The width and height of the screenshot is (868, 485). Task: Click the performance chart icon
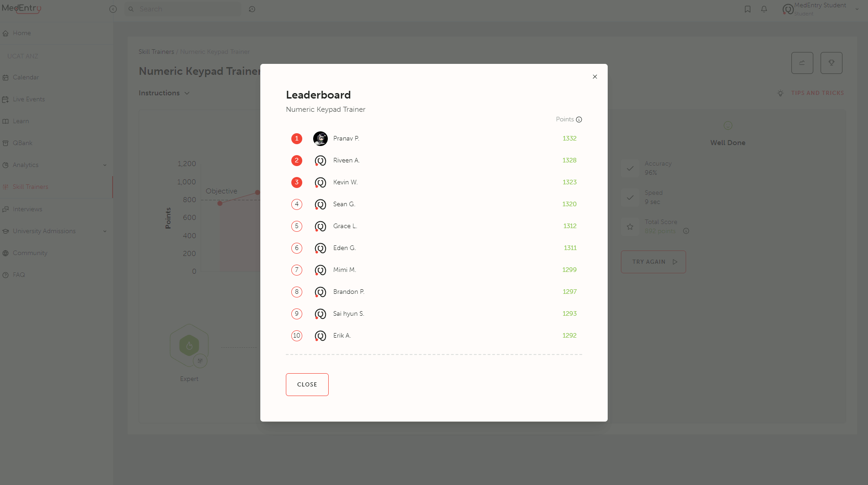802,63
